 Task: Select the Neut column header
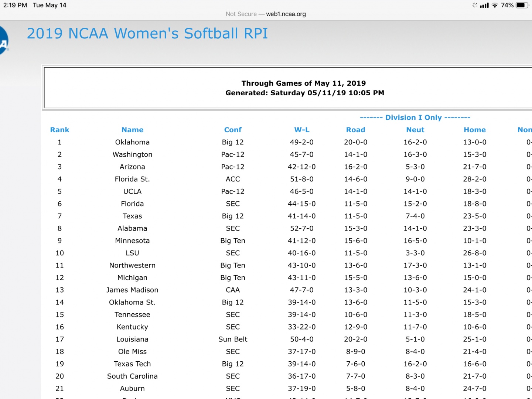click(415, 130)
